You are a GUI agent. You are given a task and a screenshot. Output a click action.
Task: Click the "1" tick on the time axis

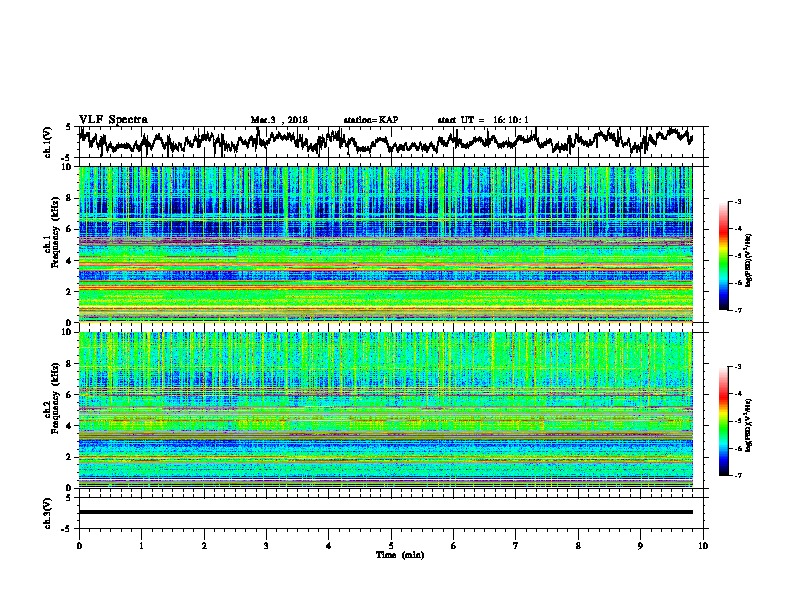pyautogui.click(x=141, y=546)
